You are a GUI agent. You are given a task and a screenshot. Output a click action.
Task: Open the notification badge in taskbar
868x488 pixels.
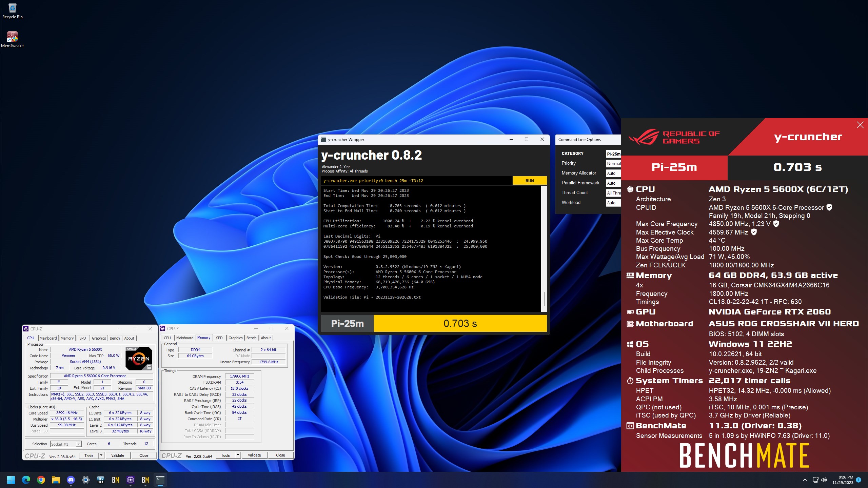point(859,480)
